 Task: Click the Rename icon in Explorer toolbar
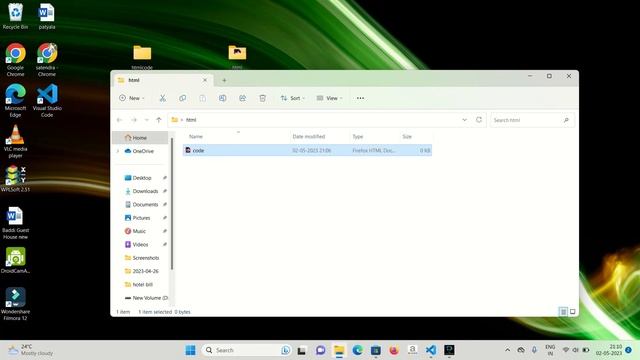222,98
